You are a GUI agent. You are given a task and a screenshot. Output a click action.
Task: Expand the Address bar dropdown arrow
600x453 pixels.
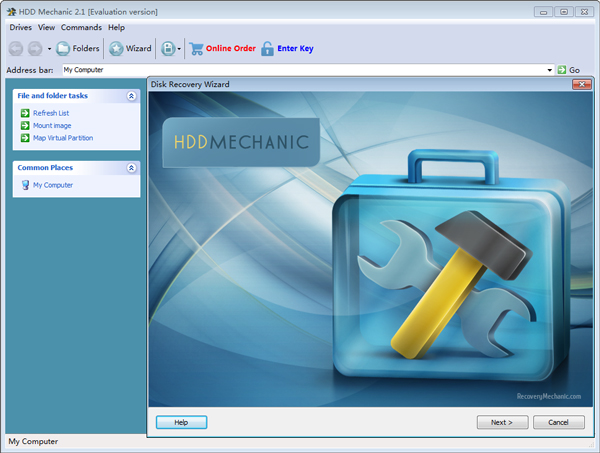[549, 70]
